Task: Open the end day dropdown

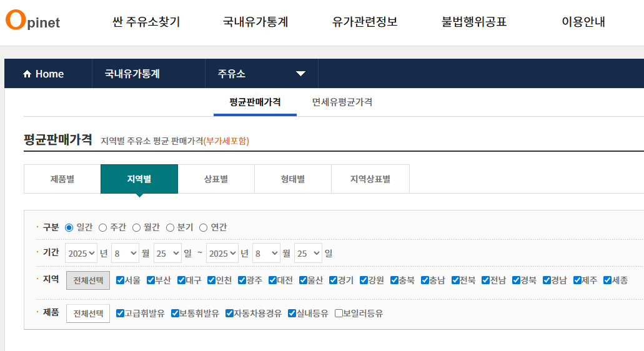Action: pos(308,254)
